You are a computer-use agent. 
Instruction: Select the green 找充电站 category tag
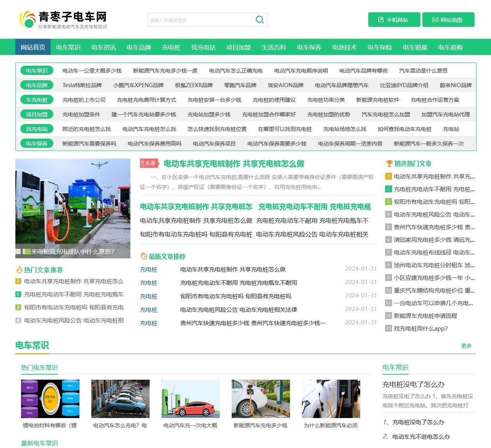(x=36, y=129)
